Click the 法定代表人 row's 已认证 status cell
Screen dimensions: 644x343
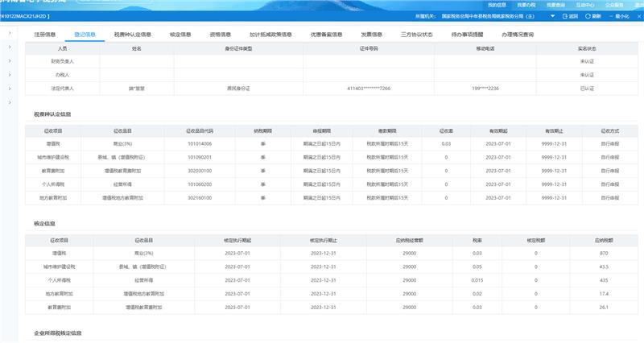click(x=586, y=88)
